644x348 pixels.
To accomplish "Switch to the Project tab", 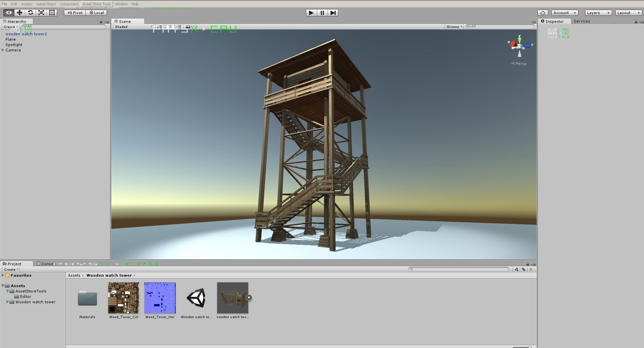I will [17, 264].
